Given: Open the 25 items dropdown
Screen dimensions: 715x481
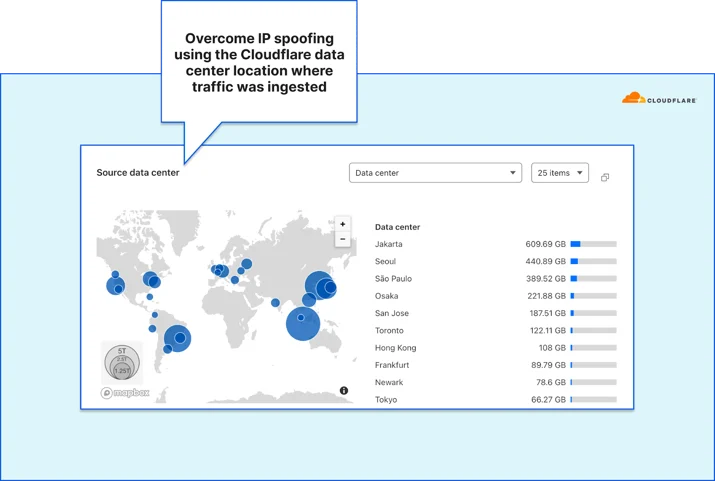Looking at the screenshot, I should pyautogui.click(x=560, y=173).
